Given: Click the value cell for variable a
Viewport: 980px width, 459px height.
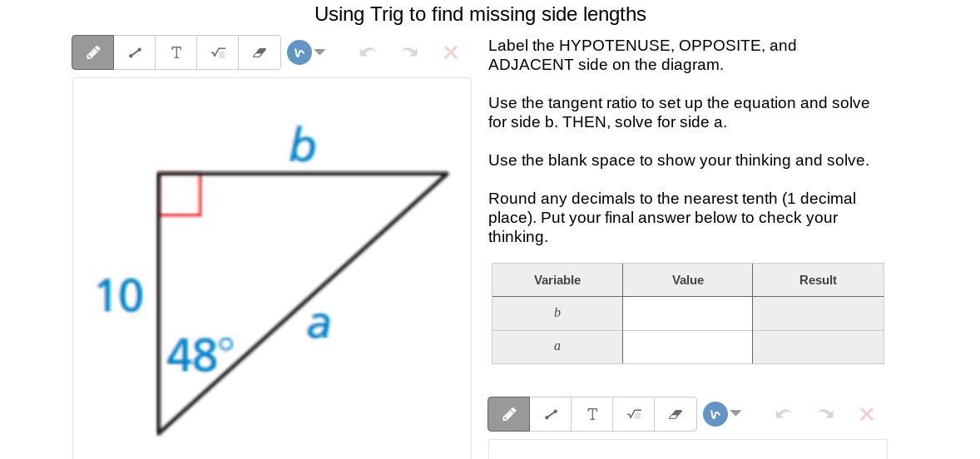Looking at the screenshot, I should [x=687, y=347].
